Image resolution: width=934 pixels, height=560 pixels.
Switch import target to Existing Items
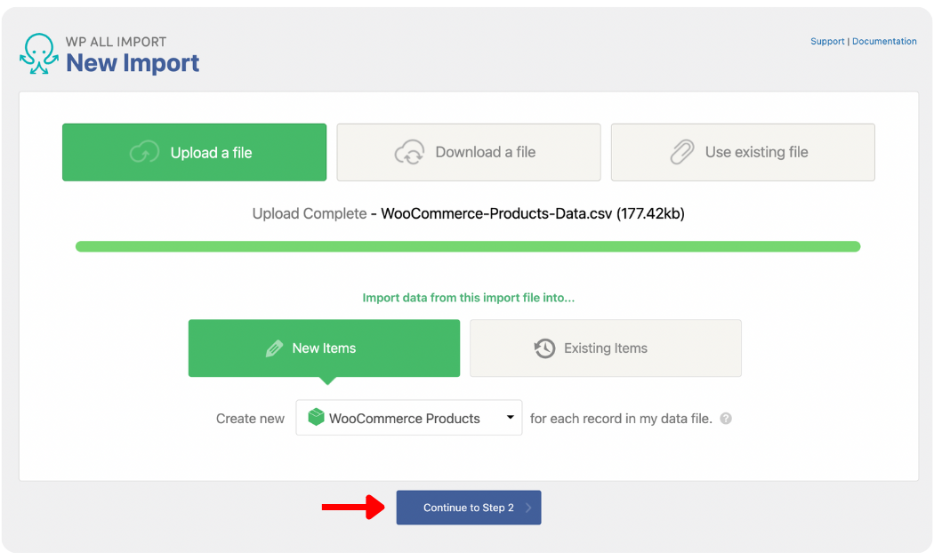click(605, 348)
